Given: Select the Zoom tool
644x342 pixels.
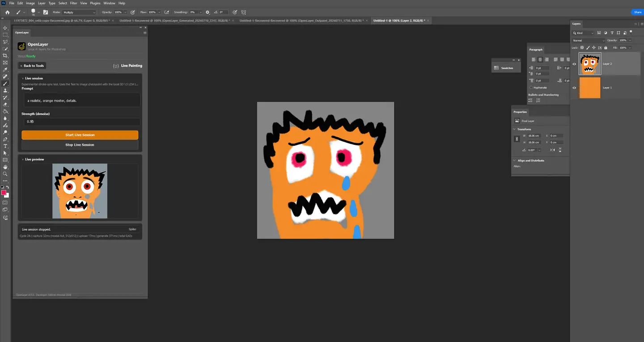Looking at the screenshot, I should click(x=5, y=173).
